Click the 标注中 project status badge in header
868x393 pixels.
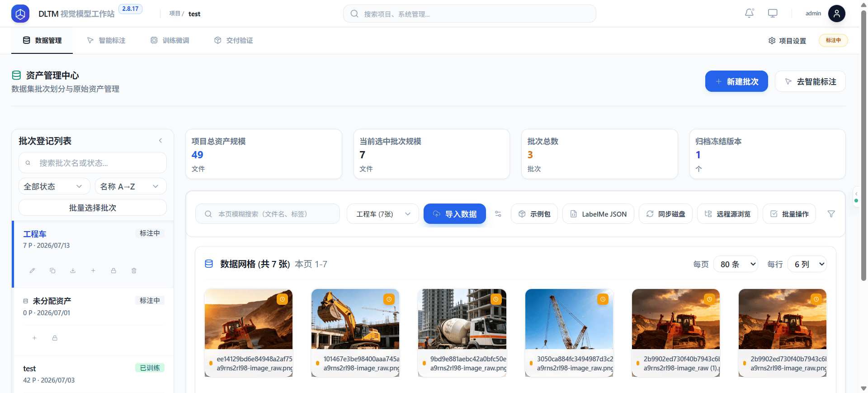(833, 40)
